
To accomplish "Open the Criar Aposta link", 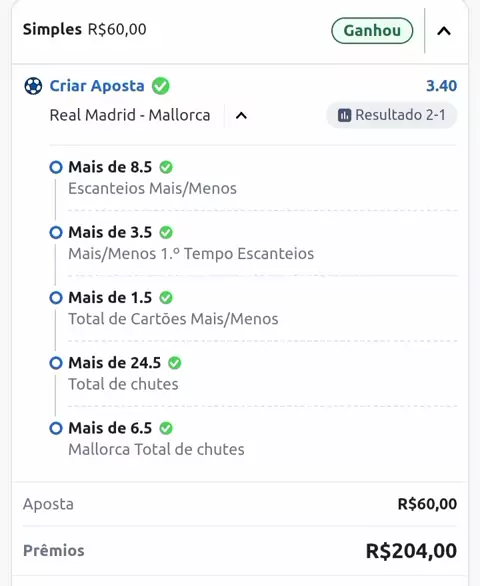I will tap(97, 86).
